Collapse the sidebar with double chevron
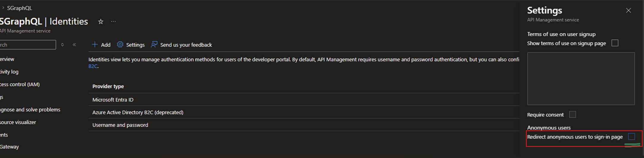The height and width of the screenshot is (158, 644). point(74,45)
